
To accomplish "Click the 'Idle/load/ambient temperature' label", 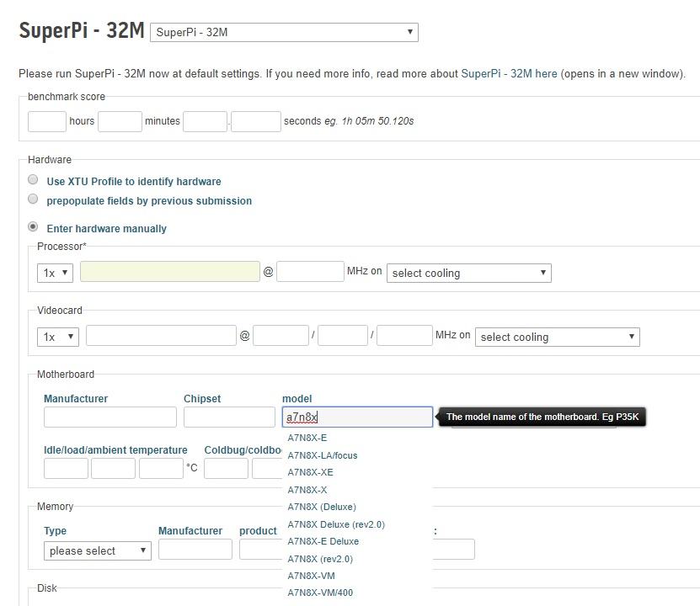I will pos(115,450).
